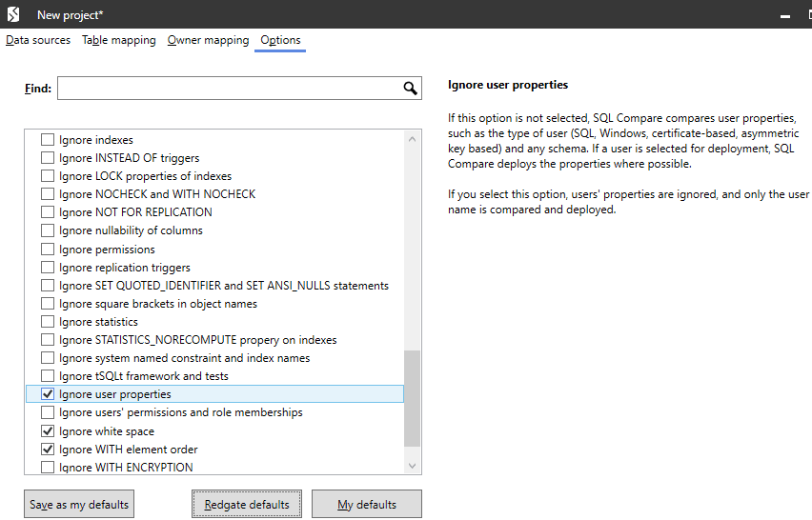Click the Ignore user properties heading
This screenshot has height=520, width=812.
click(x=508, y=85)
